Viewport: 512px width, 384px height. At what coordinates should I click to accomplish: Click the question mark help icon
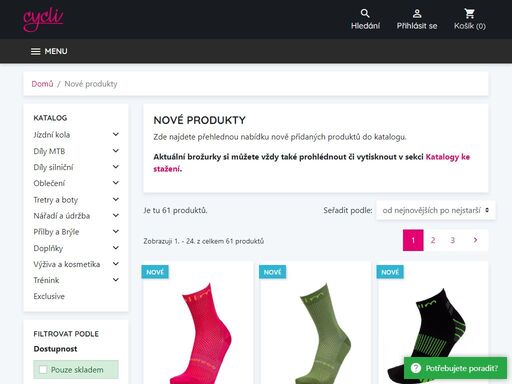[416, 368]
